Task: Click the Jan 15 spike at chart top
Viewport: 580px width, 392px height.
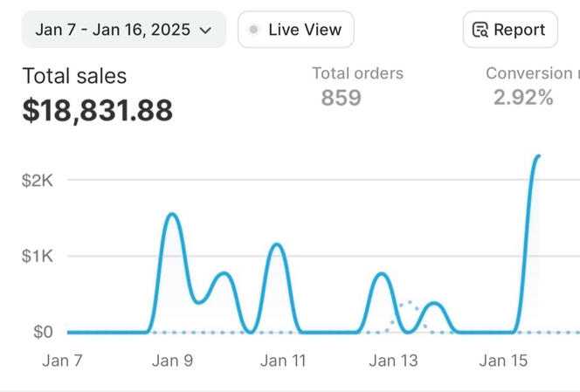Action: tap(537, 157)
